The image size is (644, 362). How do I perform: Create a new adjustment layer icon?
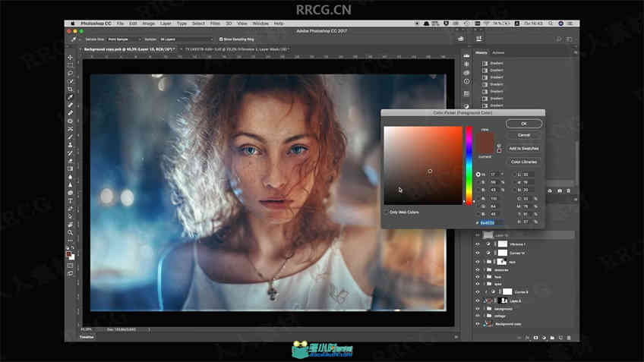pyautogui.click(x=545, y=338)
